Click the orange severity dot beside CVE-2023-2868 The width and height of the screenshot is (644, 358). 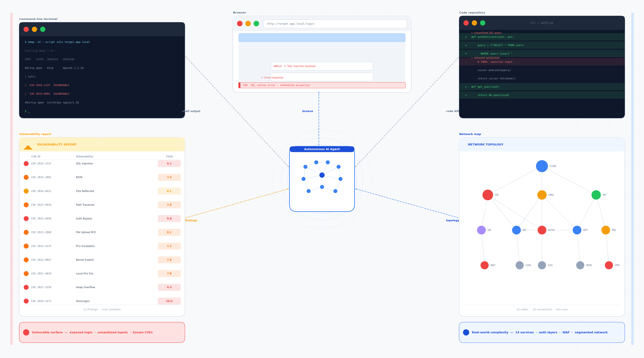click(x=26, y=232)
